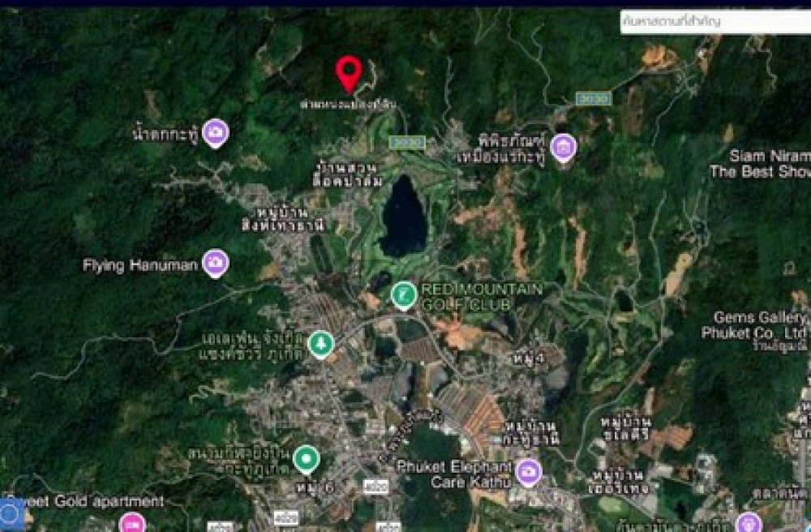Open the Phuket Elephant Care Kathu icon
The width and height of the screenshot is (811, 532).
[528, 472]
